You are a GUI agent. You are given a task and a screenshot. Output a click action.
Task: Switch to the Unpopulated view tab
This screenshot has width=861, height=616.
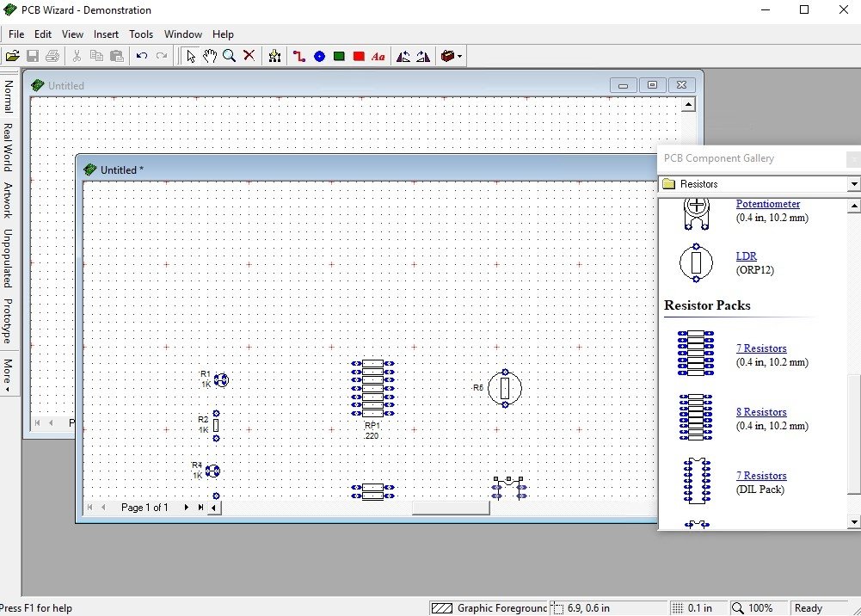(8, 258)
